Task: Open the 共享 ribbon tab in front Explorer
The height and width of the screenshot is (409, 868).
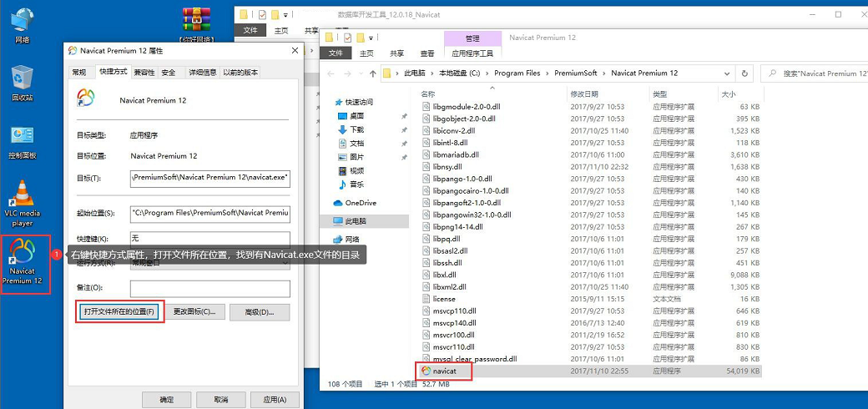Action: pyautogui.click(x=396, y=53)
